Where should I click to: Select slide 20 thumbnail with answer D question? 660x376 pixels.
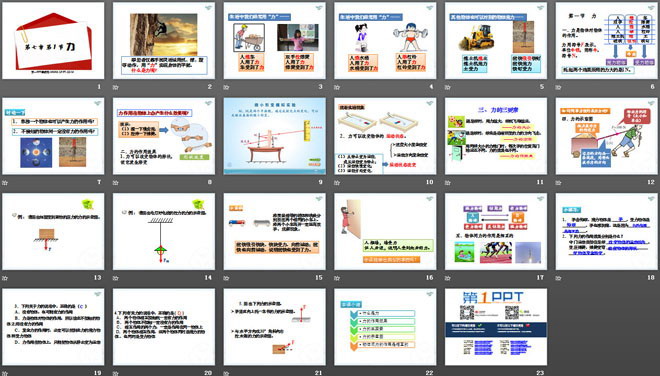[164, 327]
